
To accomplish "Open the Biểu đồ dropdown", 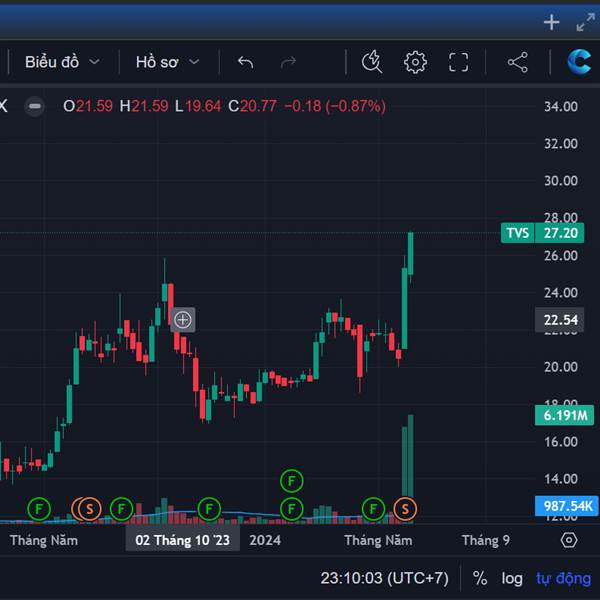I will click(62, 62).
